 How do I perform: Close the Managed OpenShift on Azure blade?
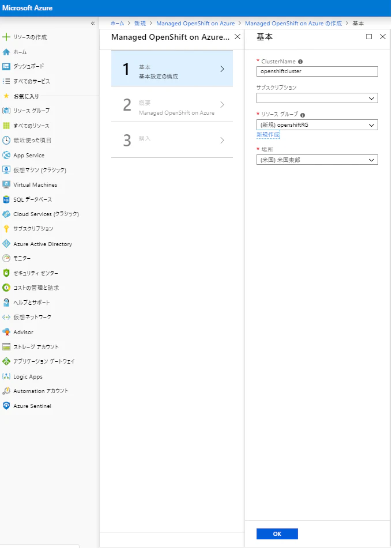point(238,37)
